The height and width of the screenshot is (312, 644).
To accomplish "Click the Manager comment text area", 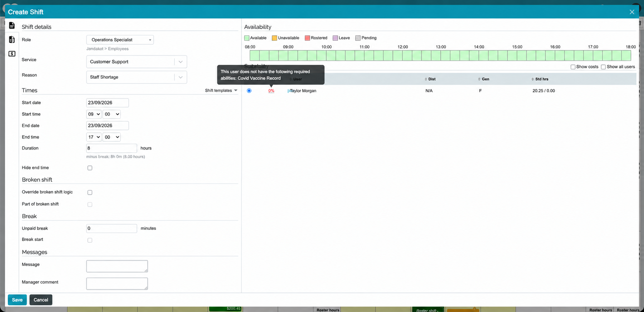I will 117,284.
